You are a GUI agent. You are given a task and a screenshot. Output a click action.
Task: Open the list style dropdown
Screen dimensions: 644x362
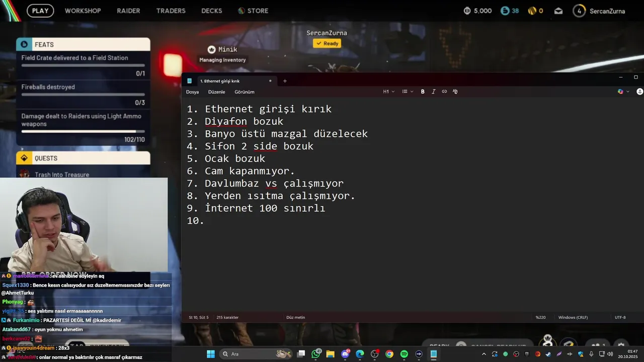408,92
